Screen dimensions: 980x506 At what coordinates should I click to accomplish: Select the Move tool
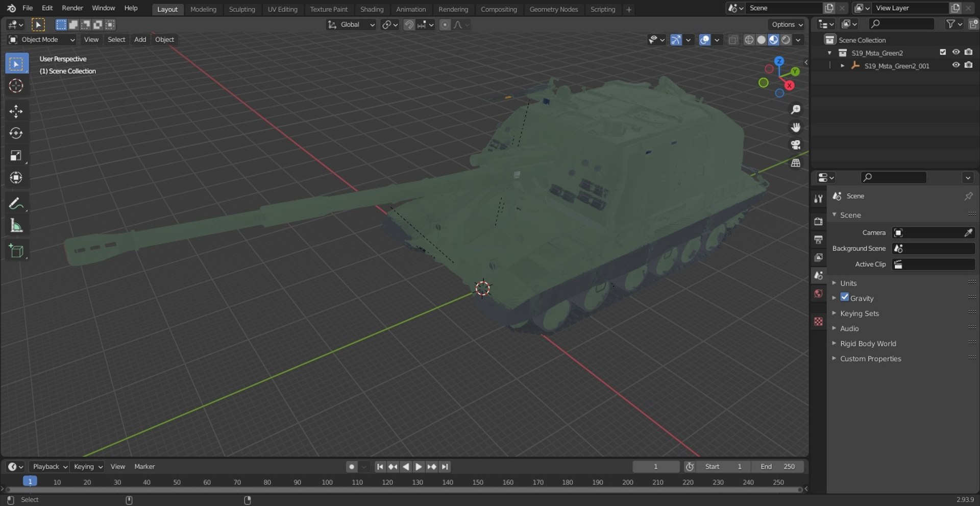(16, 111)
